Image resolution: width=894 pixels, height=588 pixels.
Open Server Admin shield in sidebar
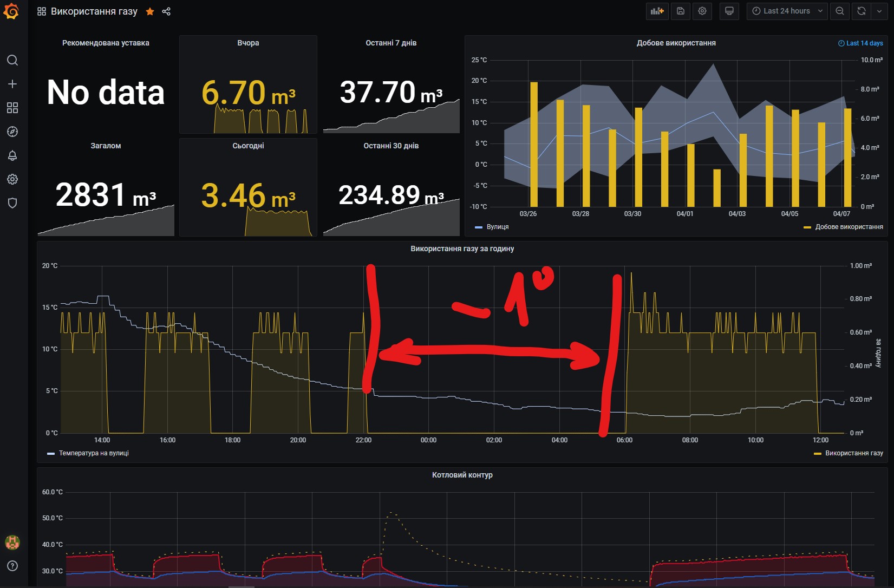click(12, 203)
